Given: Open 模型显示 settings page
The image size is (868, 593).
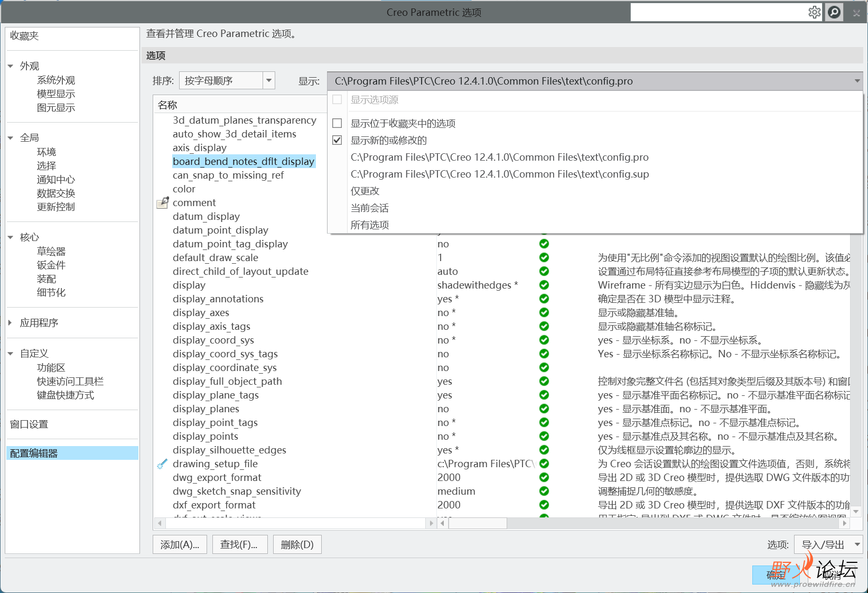Looking at the screenshot, I should (x=56, y=94).
